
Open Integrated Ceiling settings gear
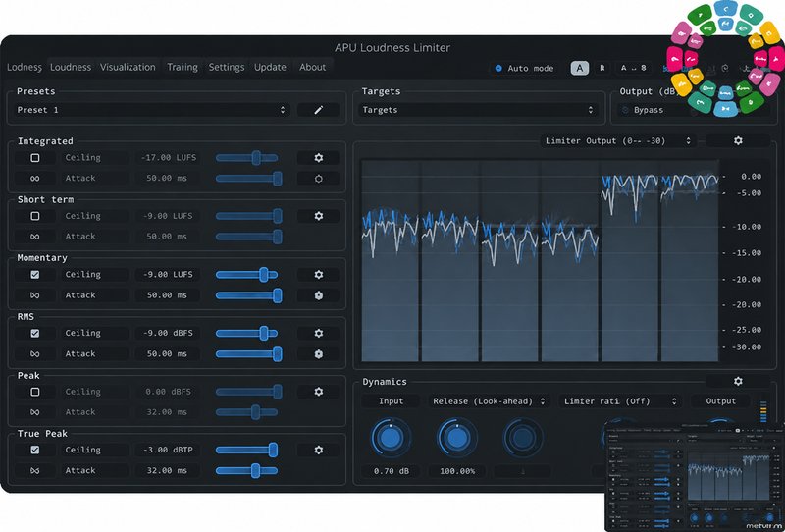tap(318, 158)
